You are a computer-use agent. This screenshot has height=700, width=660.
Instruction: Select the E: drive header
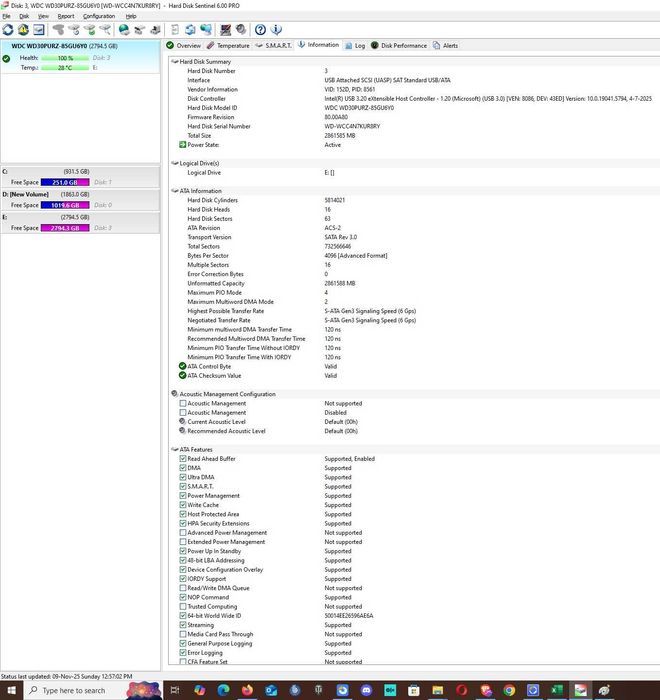[80, 217]
